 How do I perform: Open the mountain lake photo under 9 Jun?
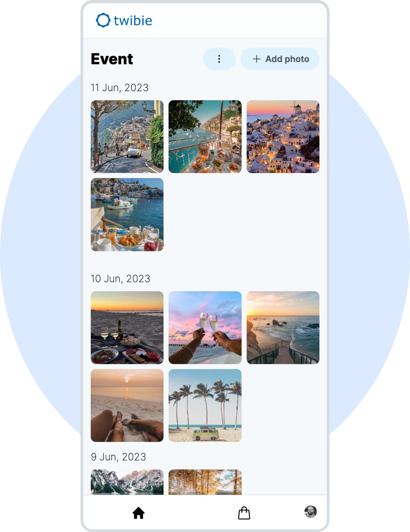pos(127,482)
